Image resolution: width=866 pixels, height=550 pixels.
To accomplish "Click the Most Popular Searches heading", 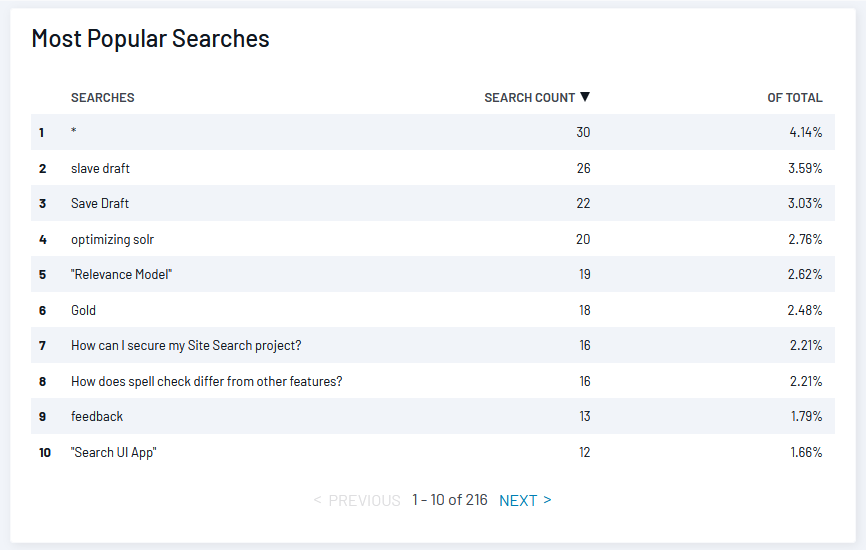I will tap(151, 39).
